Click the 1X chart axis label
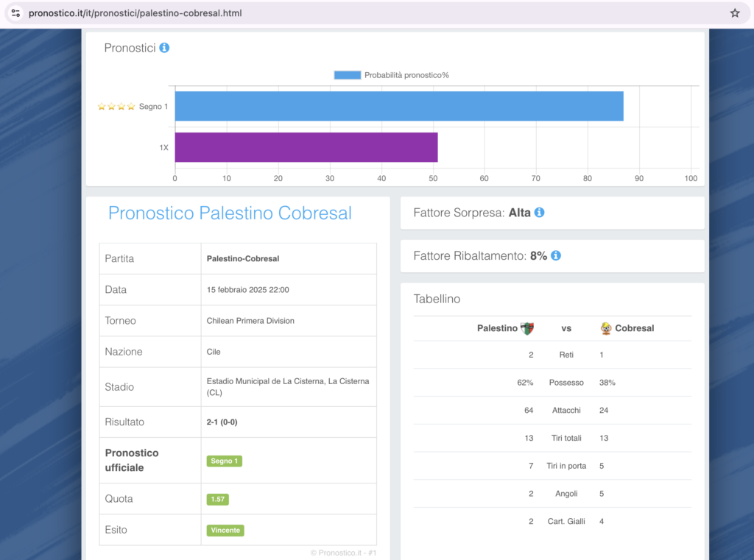754x560 pixels. click(163, 148)
